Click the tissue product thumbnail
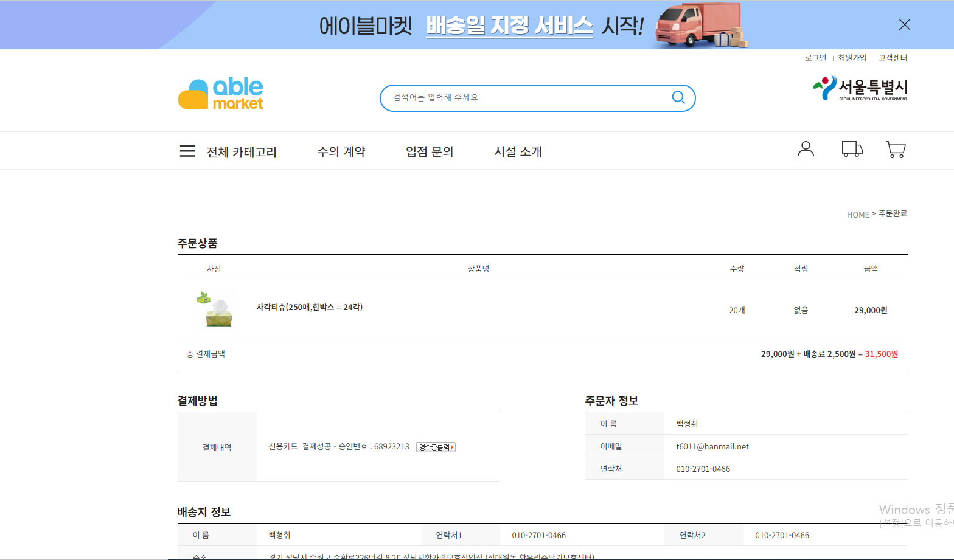Screen dimensions: 954x560 tap(215, 309)
